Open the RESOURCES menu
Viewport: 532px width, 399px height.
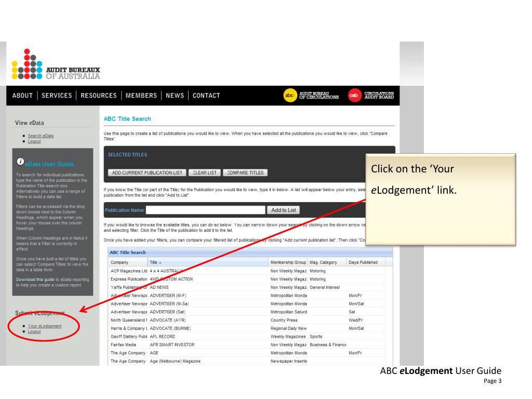coord(98,96)
